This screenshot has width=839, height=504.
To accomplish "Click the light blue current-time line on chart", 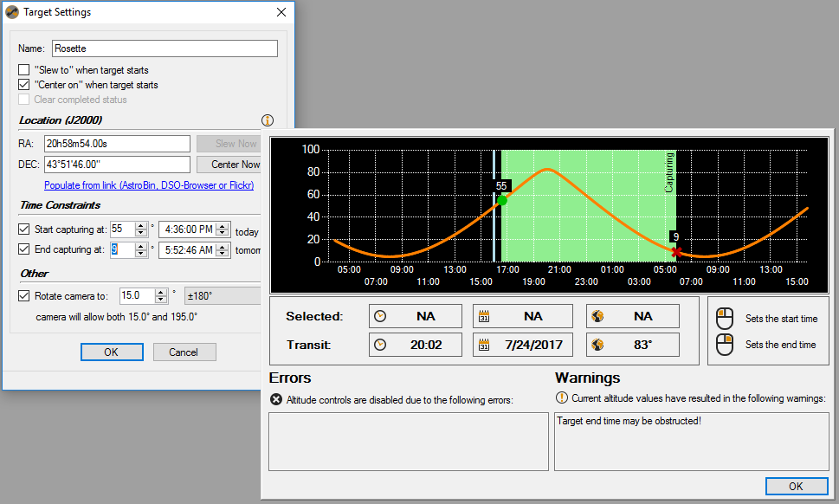I will pos(494,205).
